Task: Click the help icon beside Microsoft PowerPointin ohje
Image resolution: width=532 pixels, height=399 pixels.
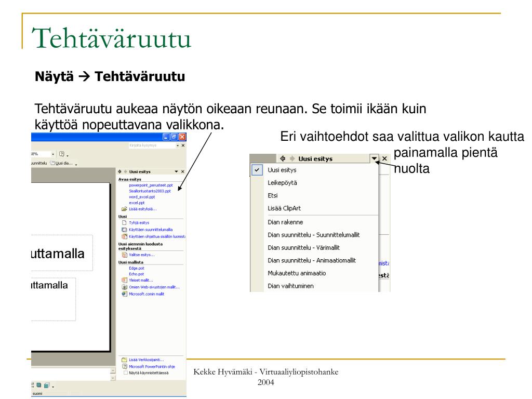Action: (x=124, y=366)
